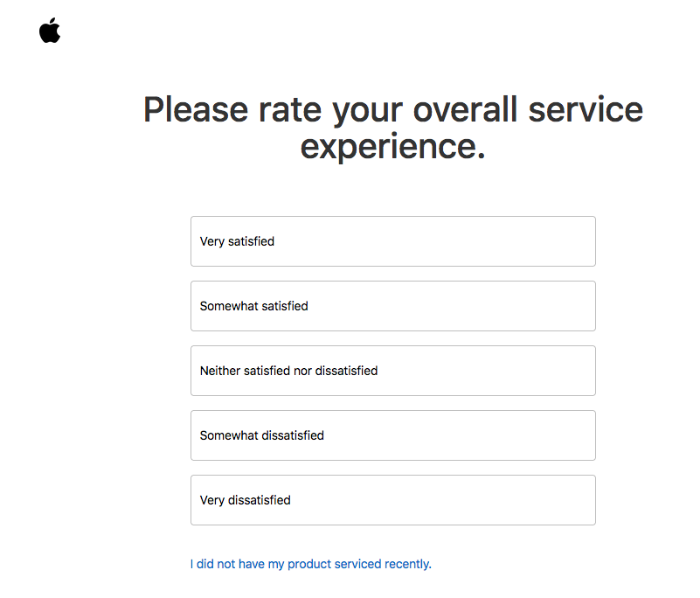Click the 'Very dissatisfied' text label
Image resolution: width=700 pixels, height=598 pixels.
click(x=245, y=501)
